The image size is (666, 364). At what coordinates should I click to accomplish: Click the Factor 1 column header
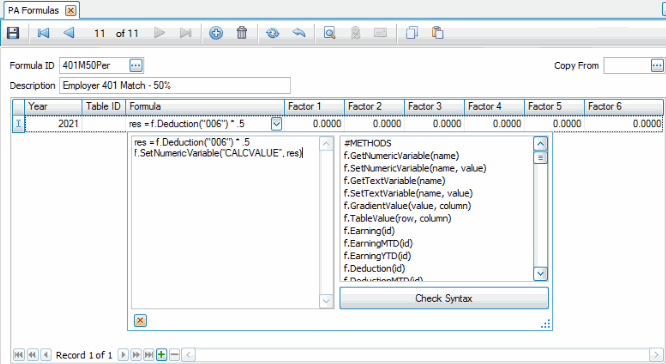(x=314, y=106)
